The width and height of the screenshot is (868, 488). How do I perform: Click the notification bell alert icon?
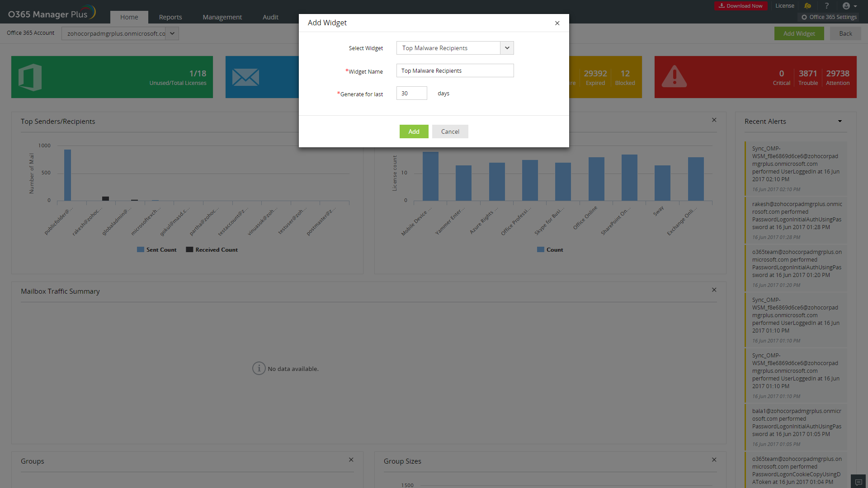pyautogui.click(x=808, y=6)
